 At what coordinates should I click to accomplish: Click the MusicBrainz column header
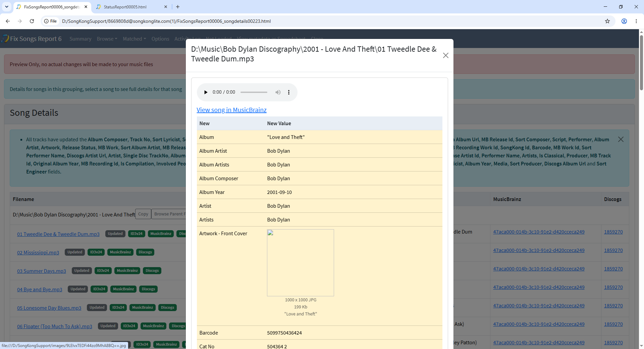507,199
